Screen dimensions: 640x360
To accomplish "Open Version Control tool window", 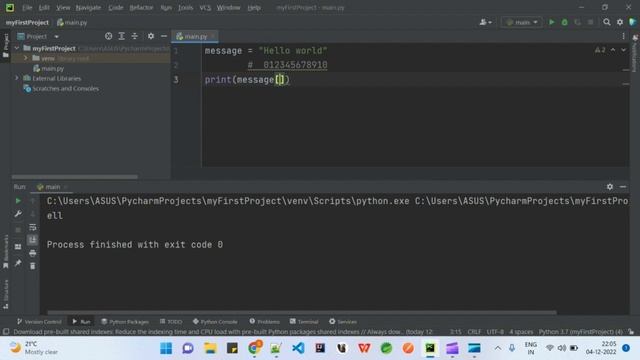I will point(39,322).
